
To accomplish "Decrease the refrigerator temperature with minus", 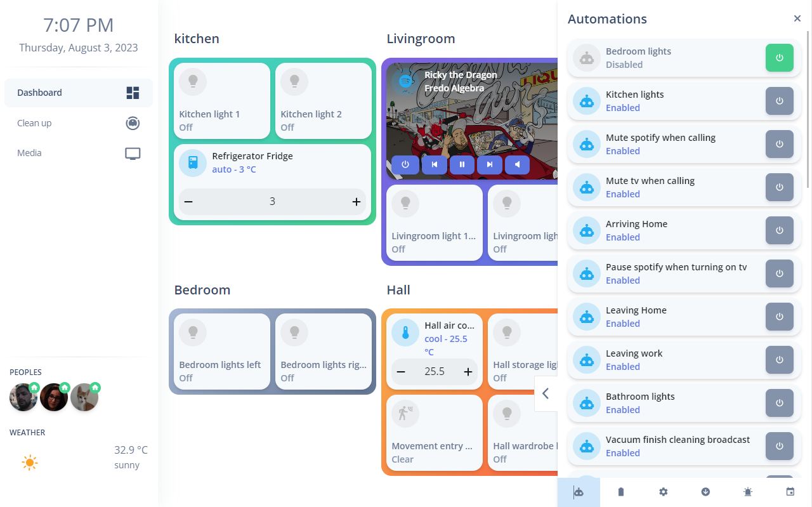I will (x=188, y=202).
